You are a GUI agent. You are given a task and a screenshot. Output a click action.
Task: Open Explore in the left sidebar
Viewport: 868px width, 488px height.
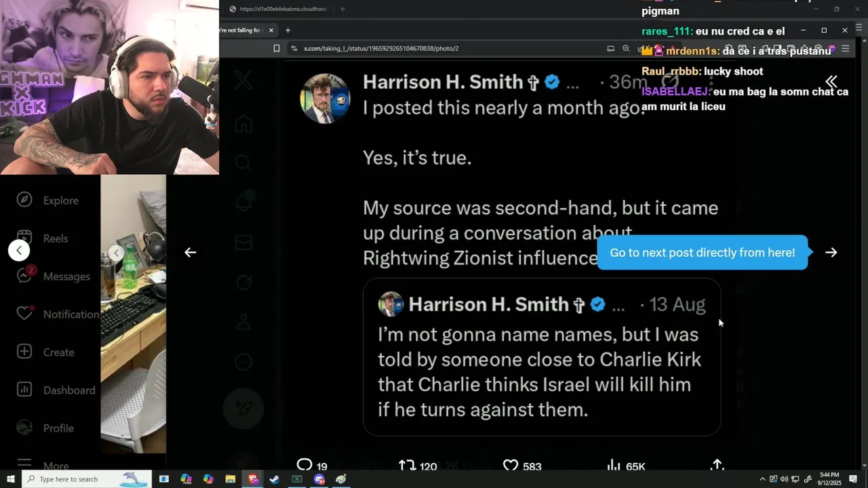click(48, 200)
